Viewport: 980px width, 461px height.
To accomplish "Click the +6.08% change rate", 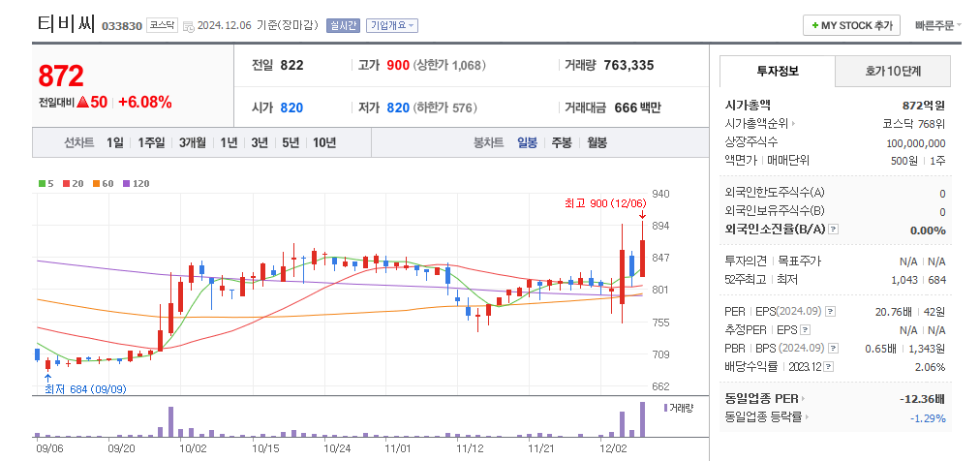I will (145, 103).
